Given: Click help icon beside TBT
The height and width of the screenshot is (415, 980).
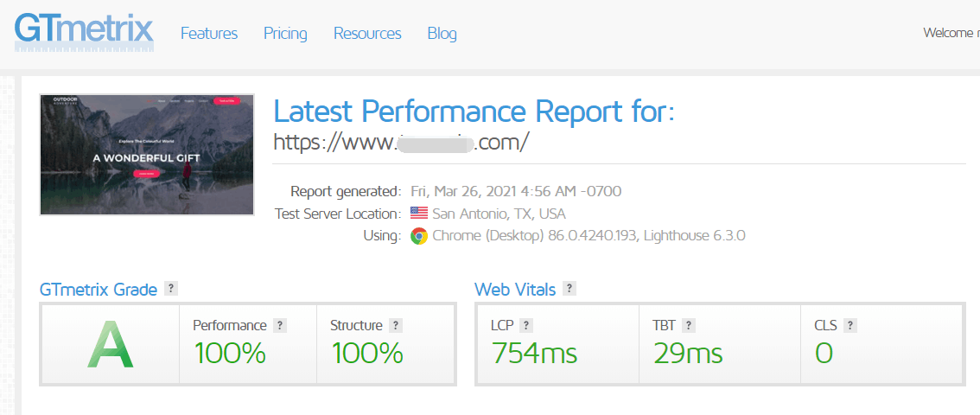Looking at the screenshot, I should pyautogui.click(x=688, y=326).
